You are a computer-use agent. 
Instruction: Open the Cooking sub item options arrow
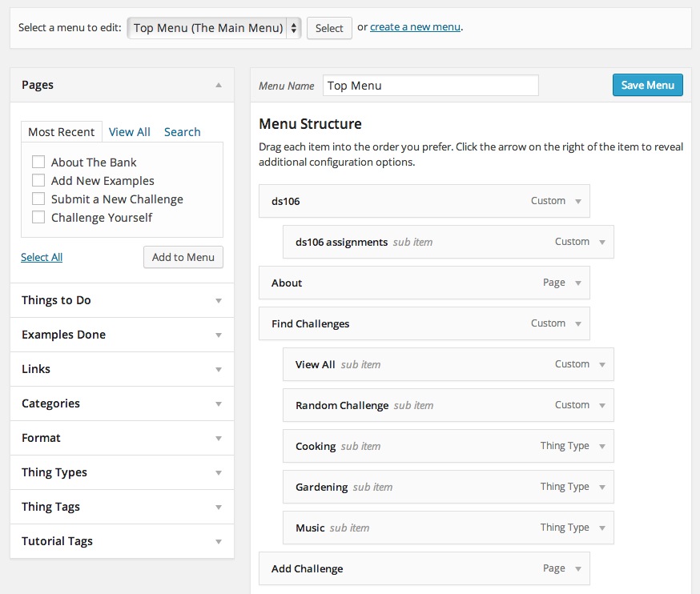click(x=602, y=446)
